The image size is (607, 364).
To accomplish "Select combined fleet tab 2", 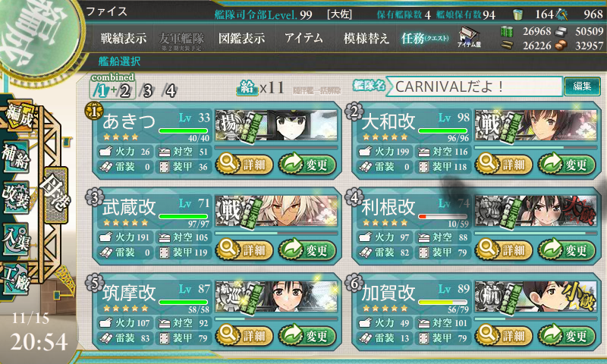I will click(x=124, y=91).
